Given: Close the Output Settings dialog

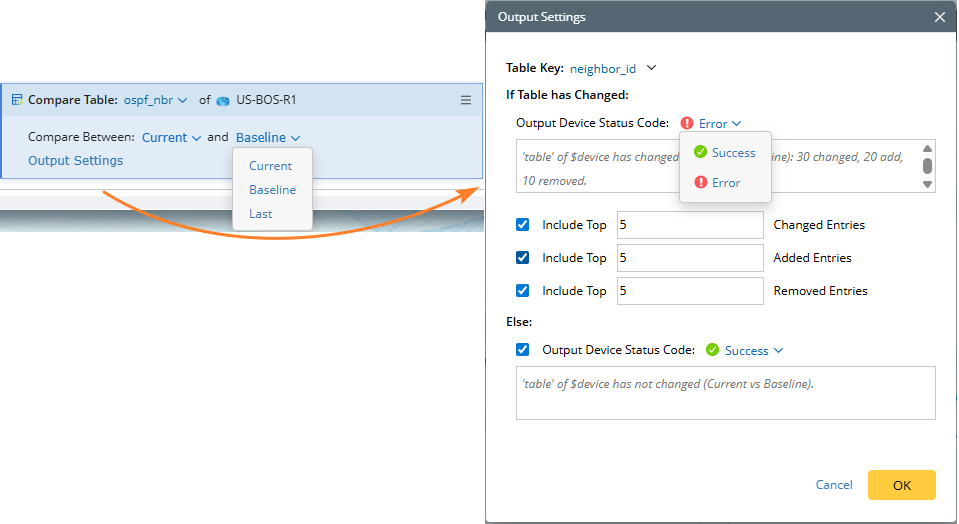Looking at the screenshot, I should [939, 17].
